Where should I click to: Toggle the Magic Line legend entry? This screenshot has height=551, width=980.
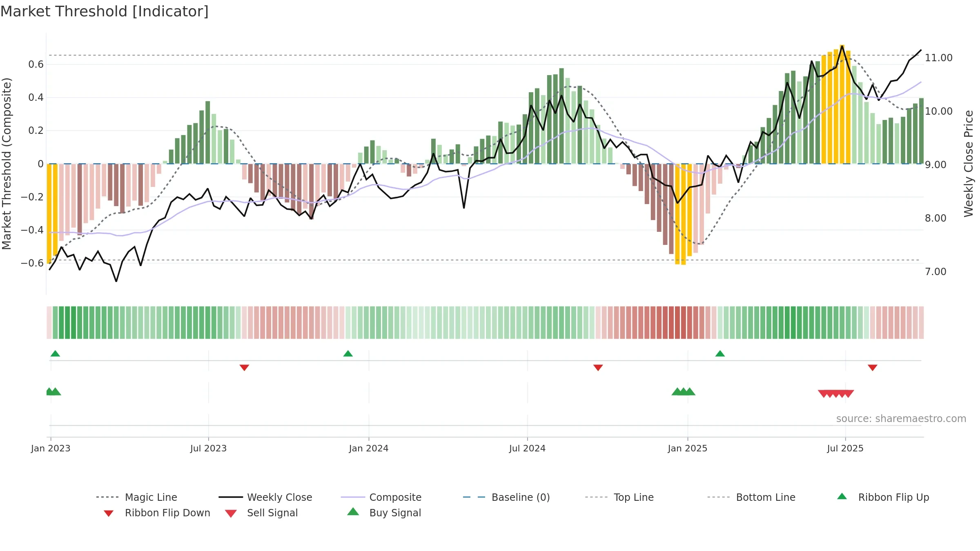tap(136, 497)
